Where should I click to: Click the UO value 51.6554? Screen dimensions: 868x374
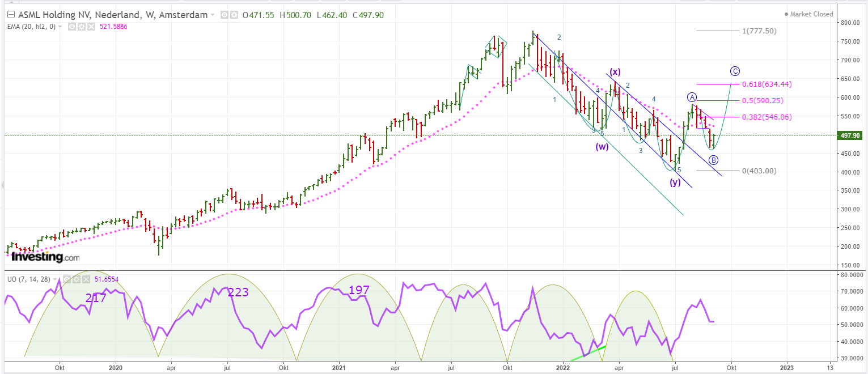coord(106,279)
